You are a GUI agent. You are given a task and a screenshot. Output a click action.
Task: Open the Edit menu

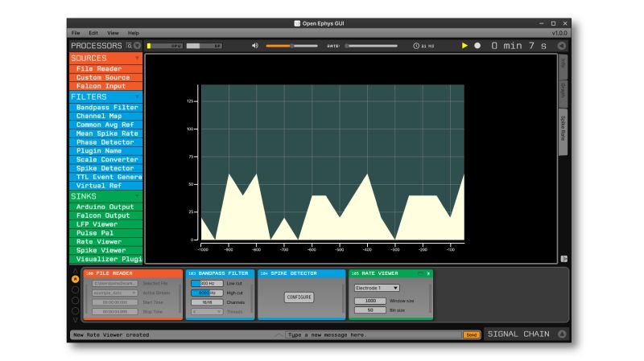[93, 33]
